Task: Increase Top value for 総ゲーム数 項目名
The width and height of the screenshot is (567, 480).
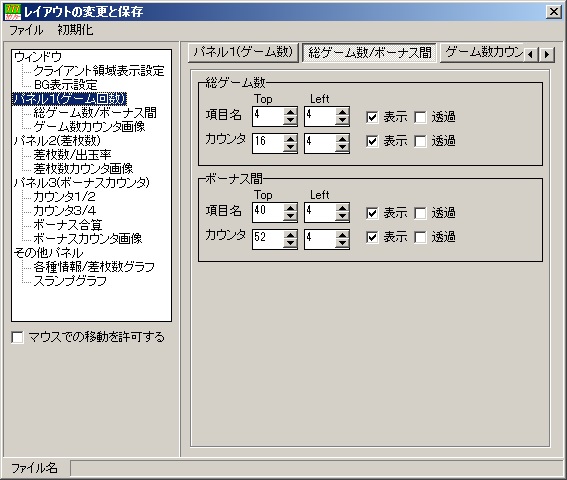Action: point(290,112)
